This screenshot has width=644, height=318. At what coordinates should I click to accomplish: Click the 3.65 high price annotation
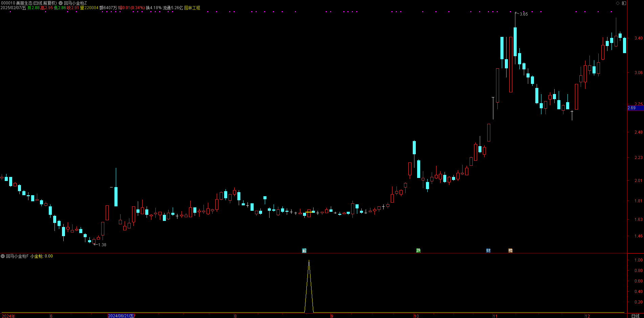(x=523, y=14)
